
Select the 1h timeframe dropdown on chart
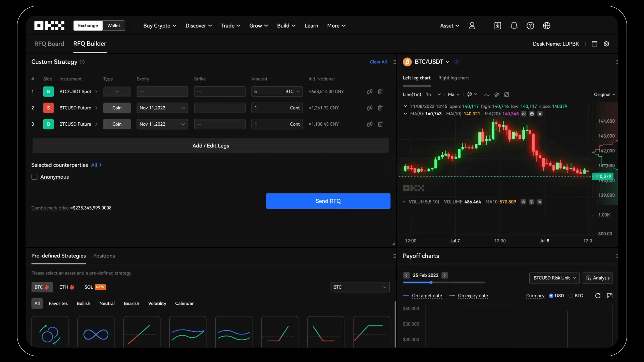(432, 94)
